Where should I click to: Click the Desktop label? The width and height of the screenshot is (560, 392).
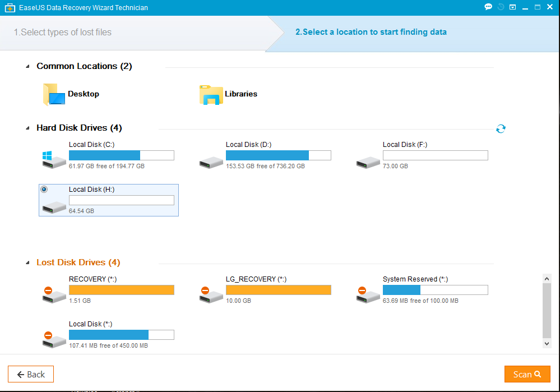click(x=84, y=94)
